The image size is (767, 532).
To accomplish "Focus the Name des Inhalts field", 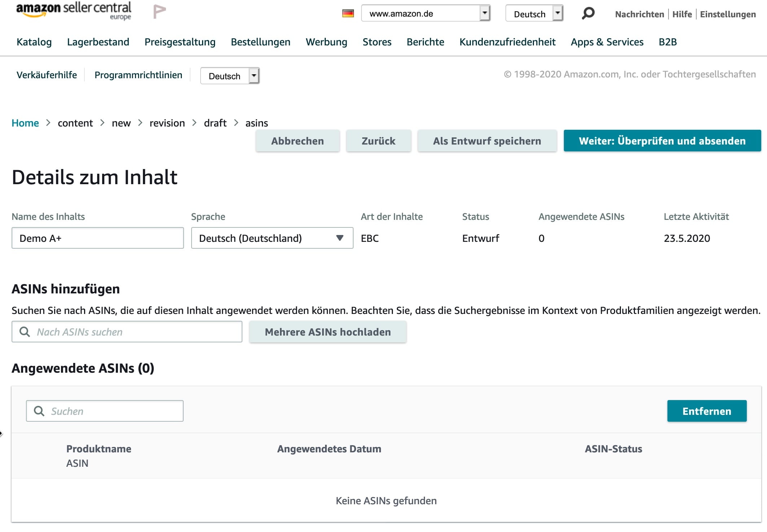I will tap(98, 238).
